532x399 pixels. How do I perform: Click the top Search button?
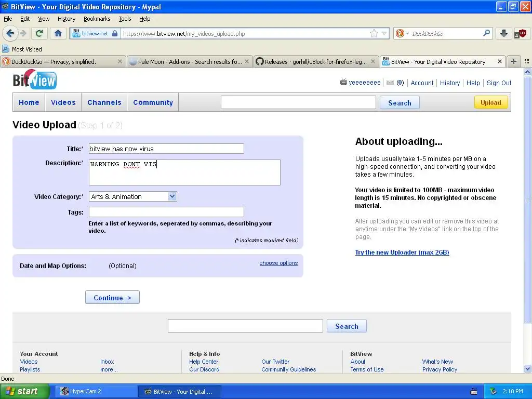click(x=400, y=102)
